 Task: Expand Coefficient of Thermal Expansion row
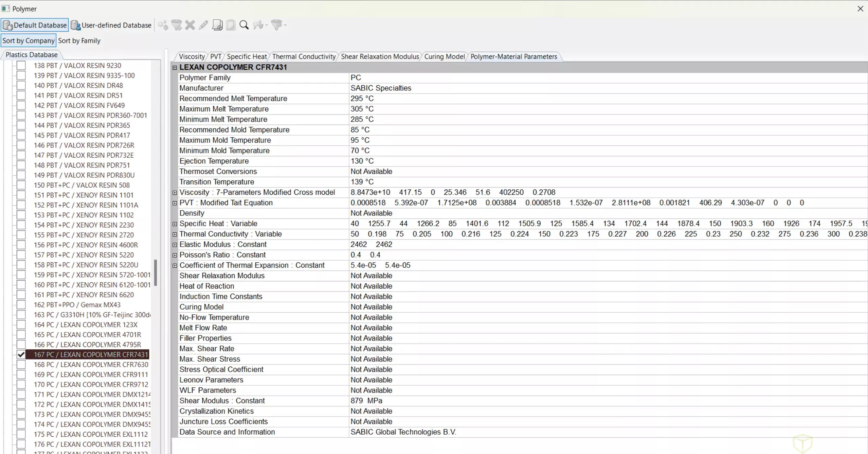[x=175, y=265]
